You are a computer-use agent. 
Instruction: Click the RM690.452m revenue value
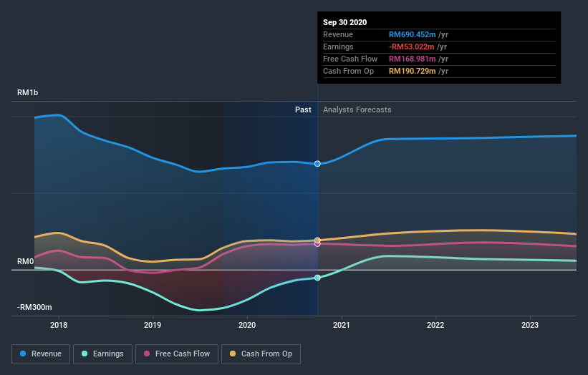point(412,34)
